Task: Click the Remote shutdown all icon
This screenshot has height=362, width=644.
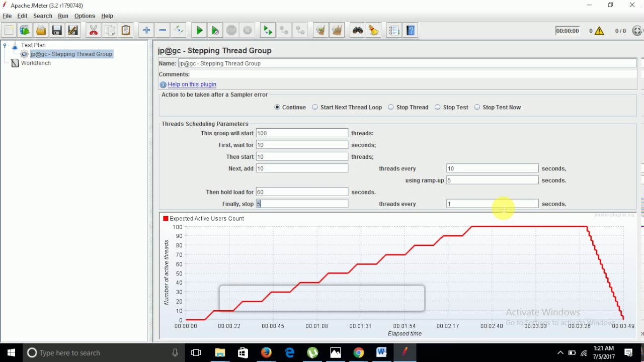Action: [x=300, y=31]
